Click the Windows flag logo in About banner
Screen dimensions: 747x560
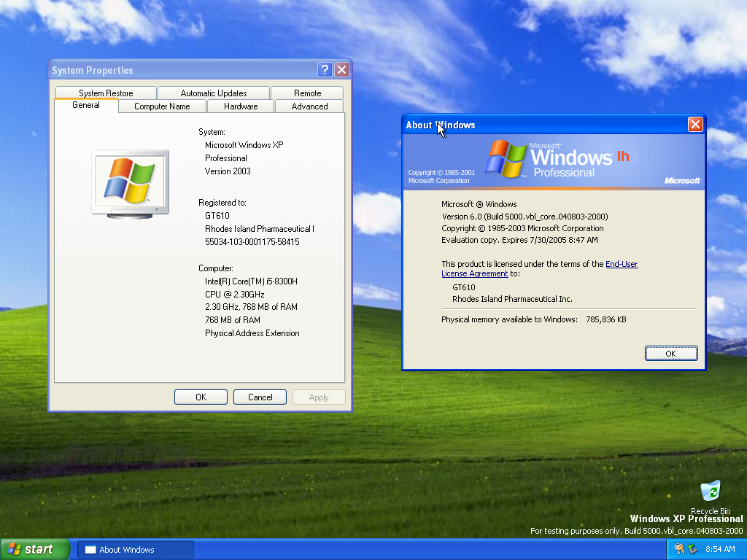[507, 159]
